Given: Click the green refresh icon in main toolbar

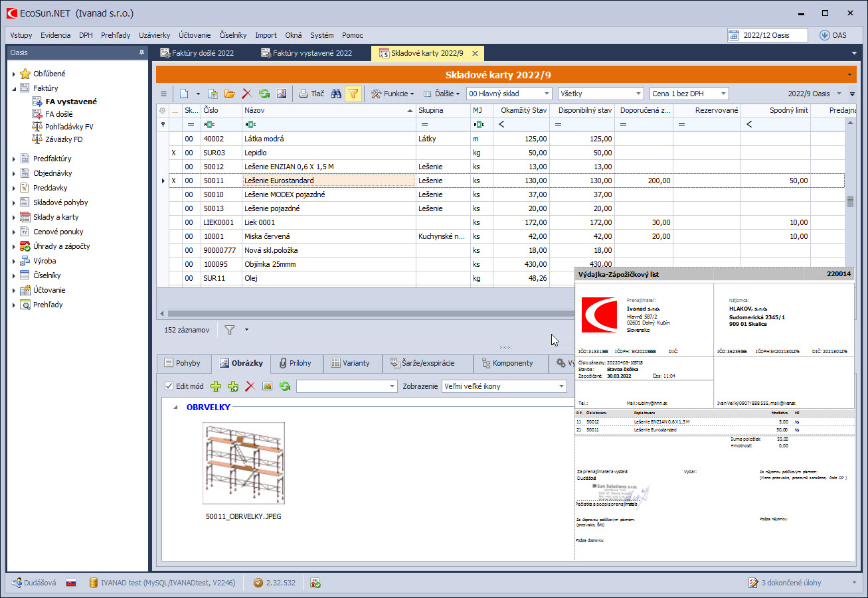Looking at the screenshot, I should pos(264,94).
